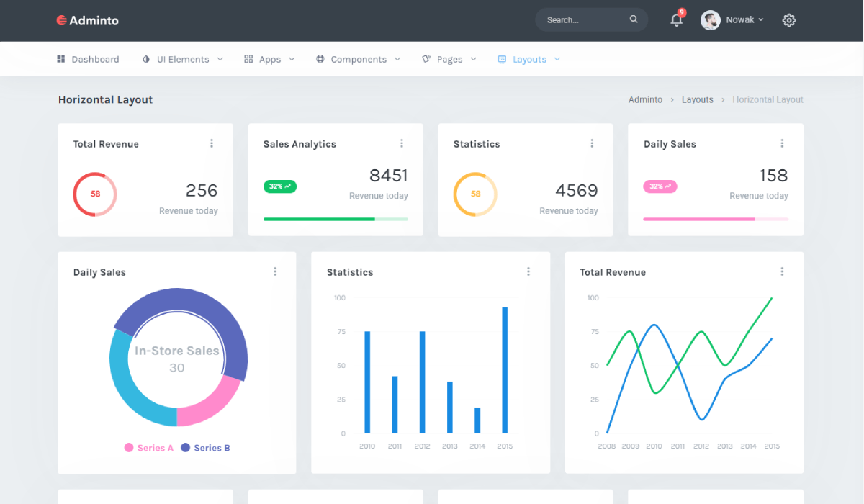Click the search magnifier icon

[634, 19]
